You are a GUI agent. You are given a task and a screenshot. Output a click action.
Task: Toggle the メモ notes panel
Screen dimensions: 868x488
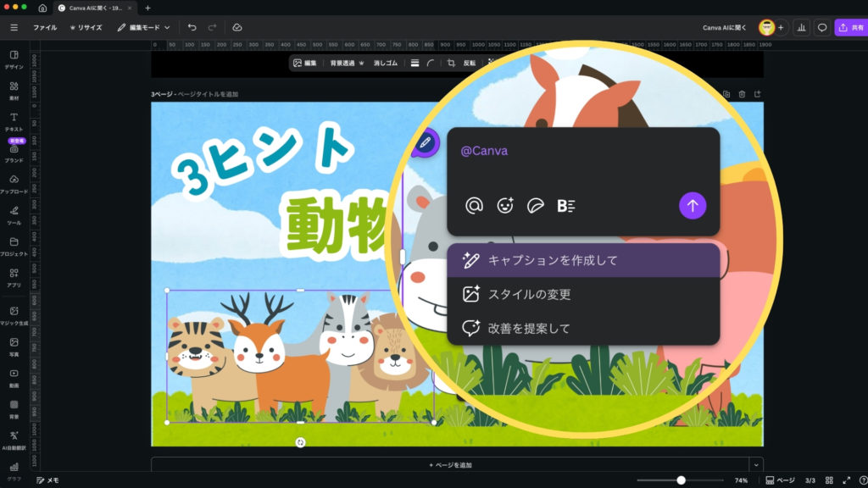click(x=47, y=480)
